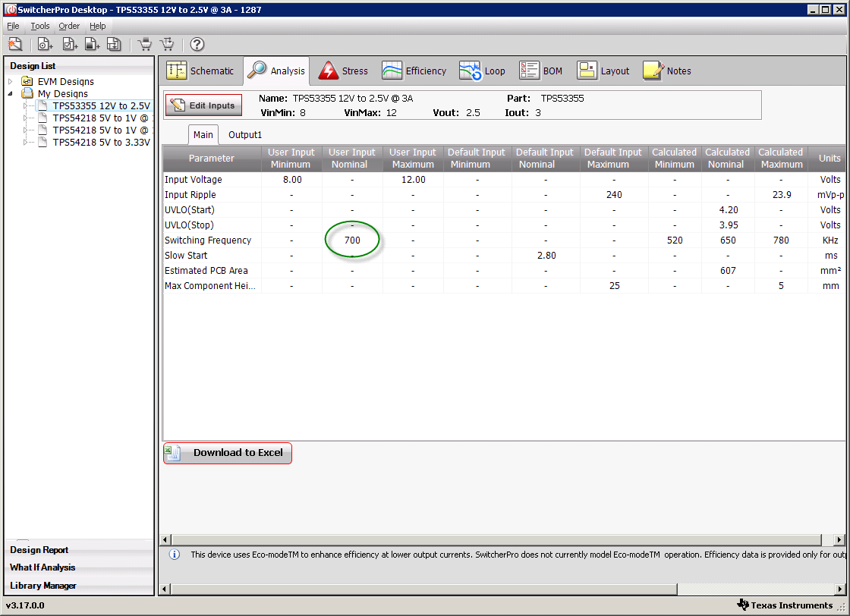Click the Estimated PCB Area 607 value
Screen dimensions: 850x616
pyautogui.click(x=728, y=270)
